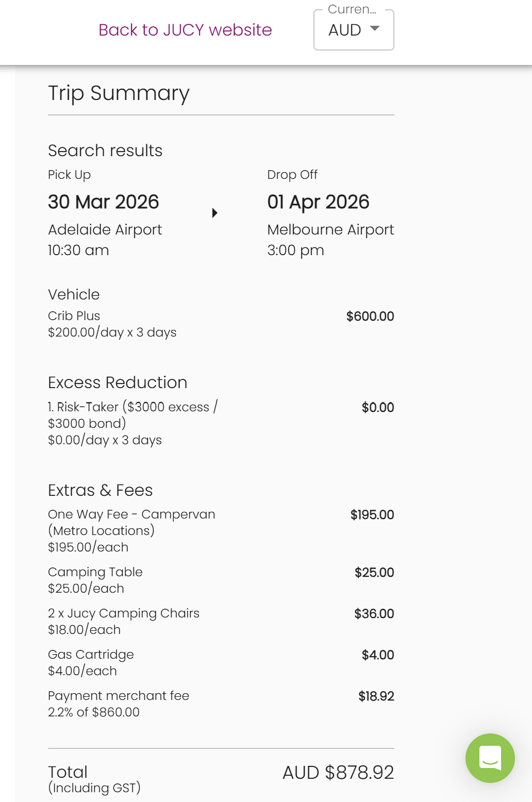Select the pick-up date 30 Mar 2026
The width and height of the screenshot is (532, 802).
(103, 202)
